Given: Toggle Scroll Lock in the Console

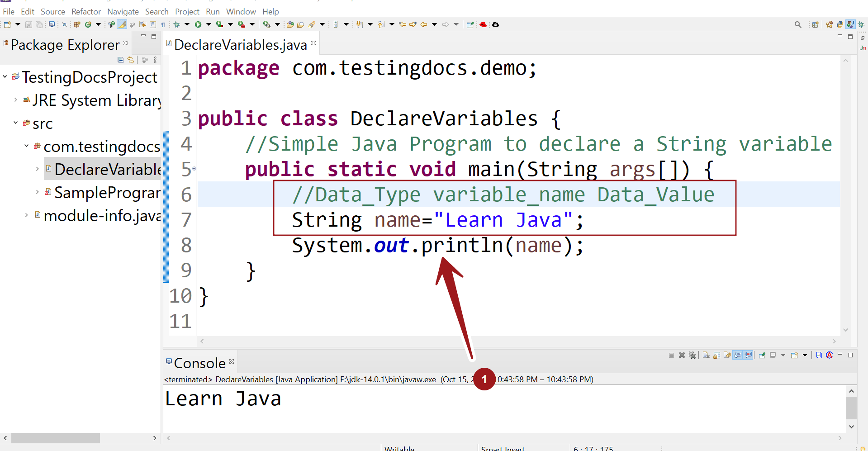Looking at the screenshot, I should point(716,355).
